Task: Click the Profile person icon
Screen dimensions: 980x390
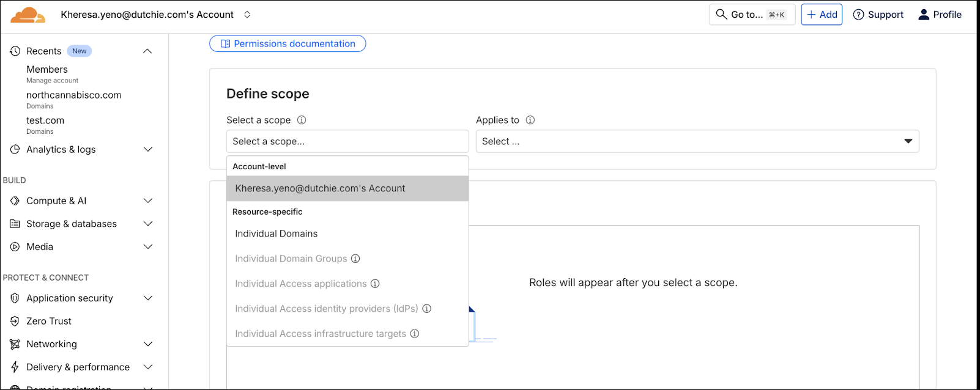Action: [x=924, y=15]
